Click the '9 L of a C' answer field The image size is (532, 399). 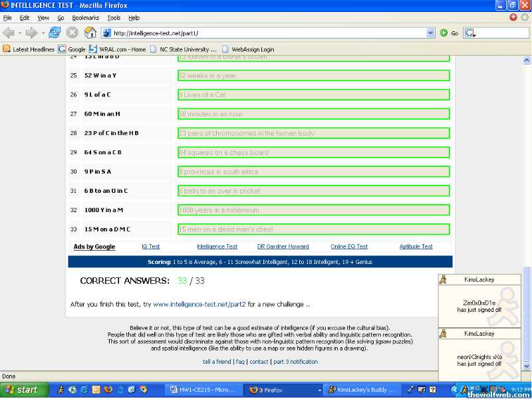pyautogui.click(x=313, y=95)
